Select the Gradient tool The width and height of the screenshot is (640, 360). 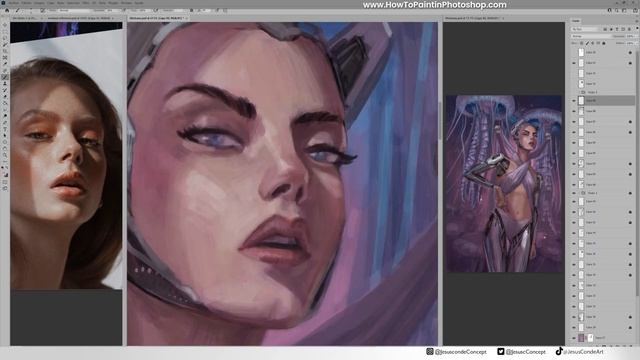point(5,103)
